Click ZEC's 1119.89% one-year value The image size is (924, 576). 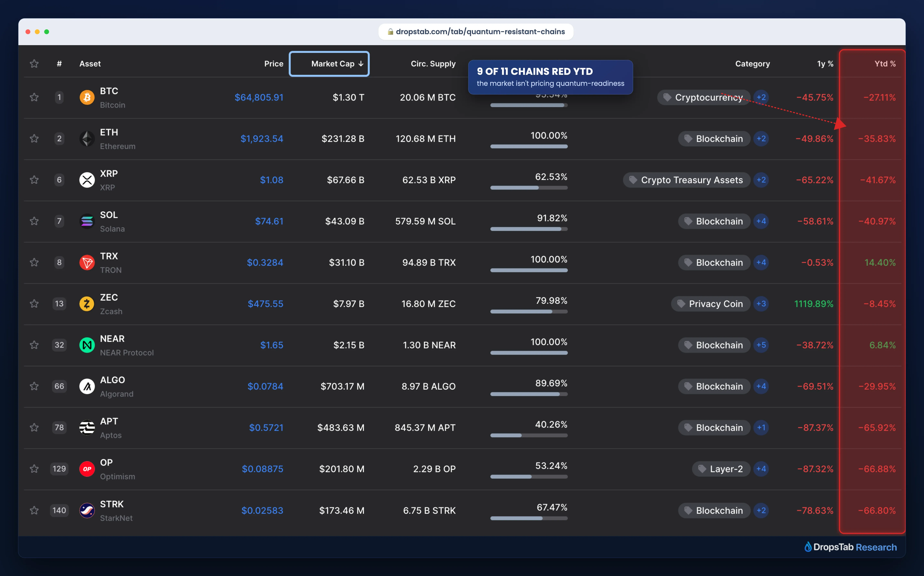[814, 304]
